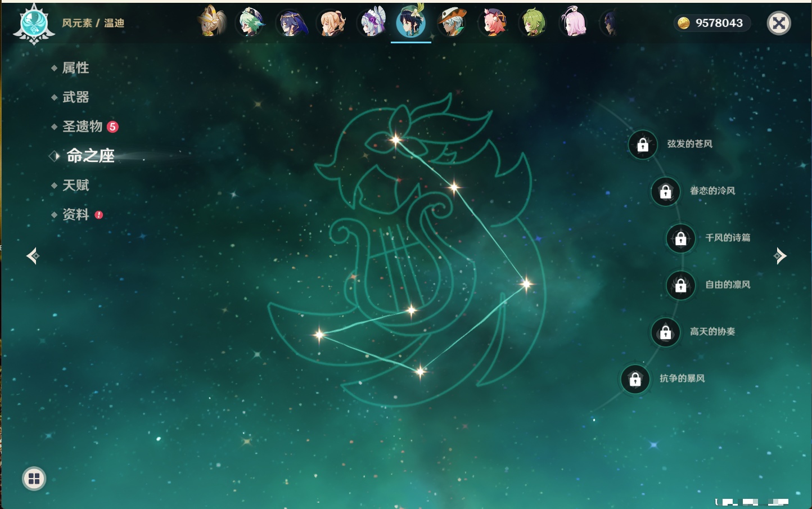Open 圣遗物 artifacts section
This screenshot has height=509, width=812.
click(82, 127)
